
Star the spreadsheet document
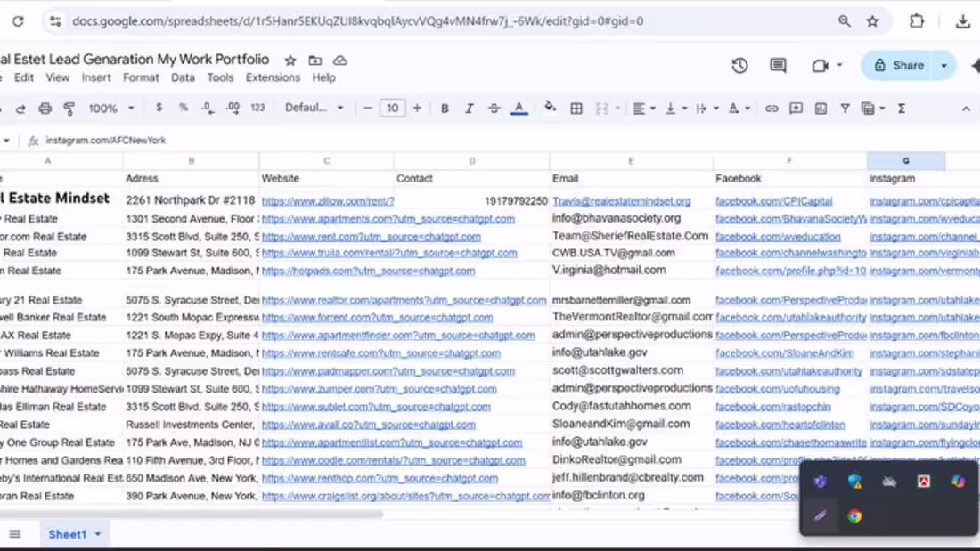tap(290, 61)
